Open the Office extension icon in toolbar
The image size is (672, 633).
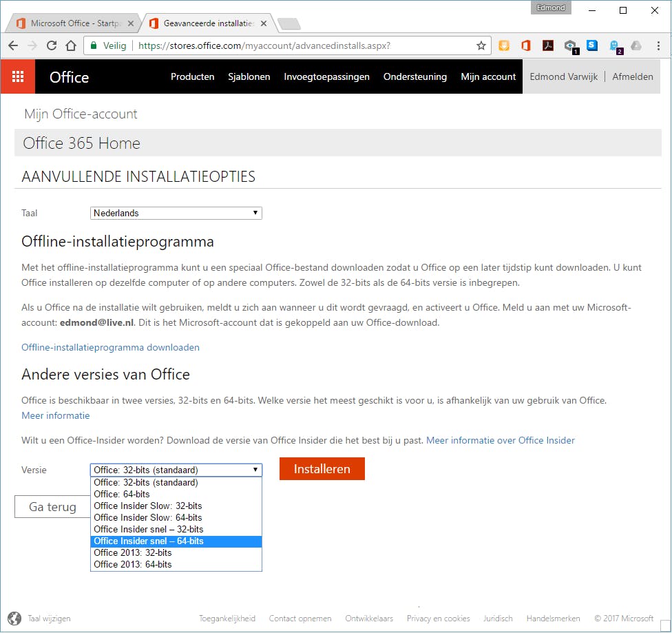526,45
